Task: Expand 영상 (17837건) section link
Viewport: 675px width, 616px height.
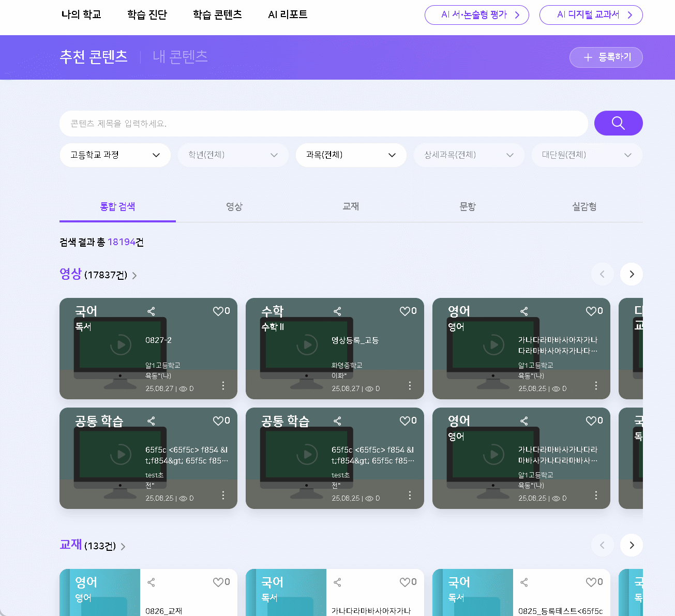Action: [x=98, y=275]
